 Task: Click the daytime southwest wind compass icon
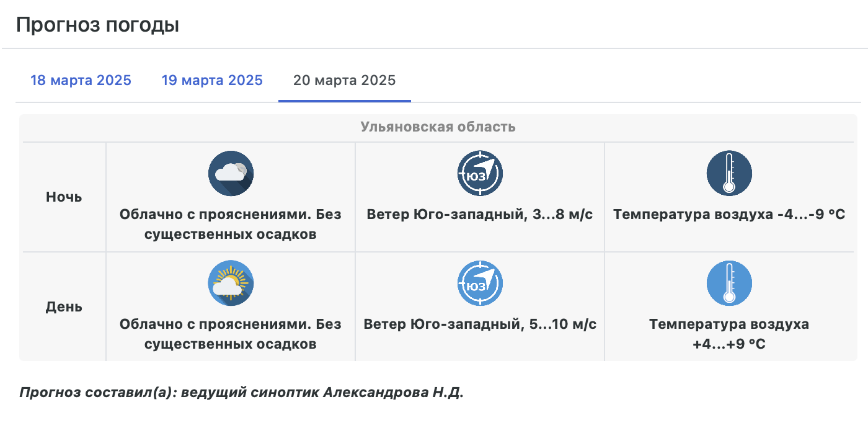(480, 283)
